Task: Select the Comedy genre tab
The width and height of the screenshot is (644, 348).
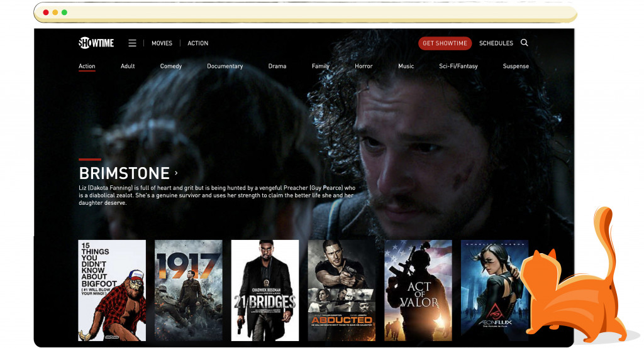Action: click(x=171, y=66)
